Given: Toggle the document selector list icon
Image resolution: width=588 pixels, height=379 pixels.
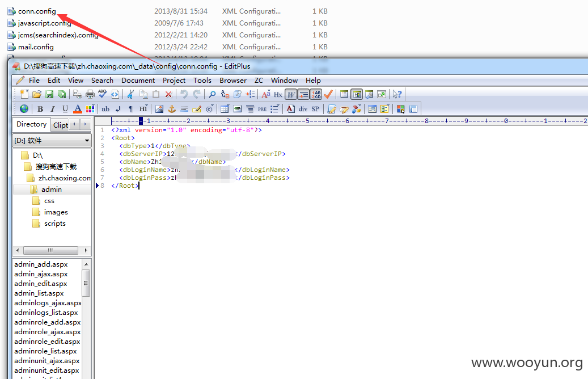Looking at the screenshot, I should 344,94.
